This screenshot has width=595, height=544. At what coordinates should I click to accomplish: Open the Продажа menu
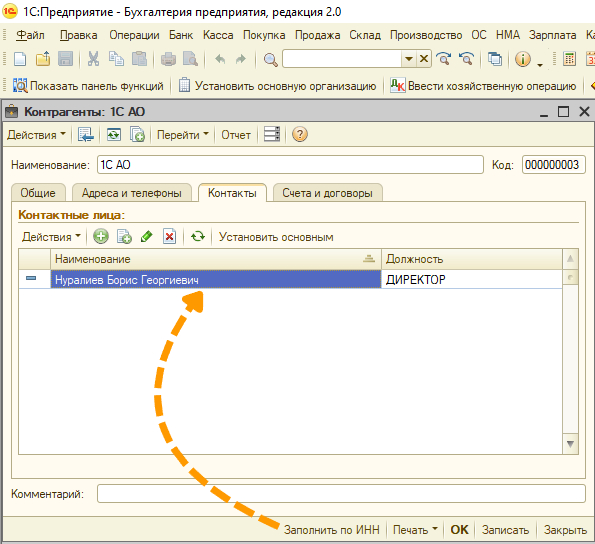pos(318,35)
